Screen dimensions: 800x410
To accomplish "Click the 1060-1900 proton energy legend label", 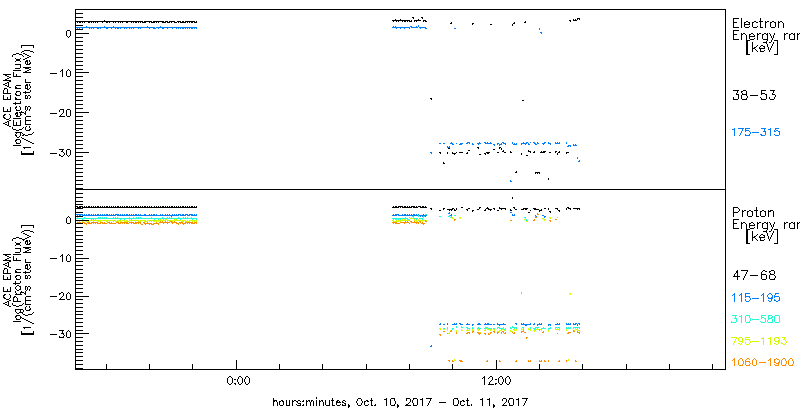I will [x=763, y=363].
